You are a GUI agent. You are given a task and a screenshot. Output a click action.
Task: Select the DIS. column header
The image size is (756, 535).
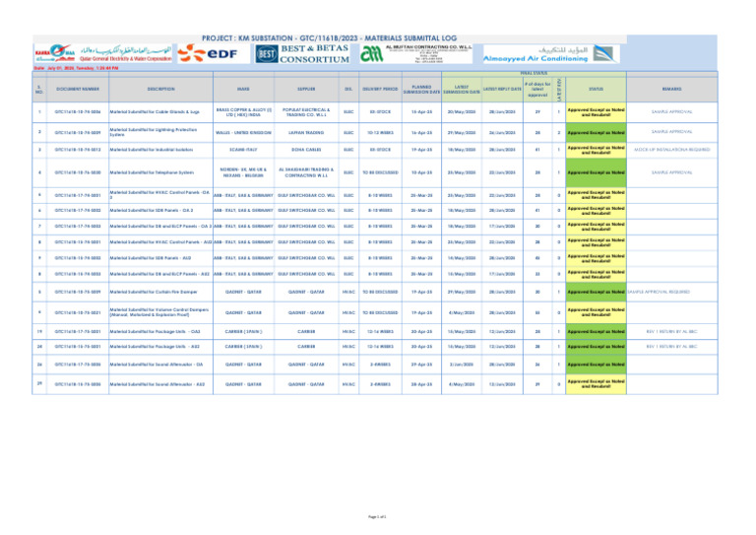pyautogui.click(x=348, y=90)
